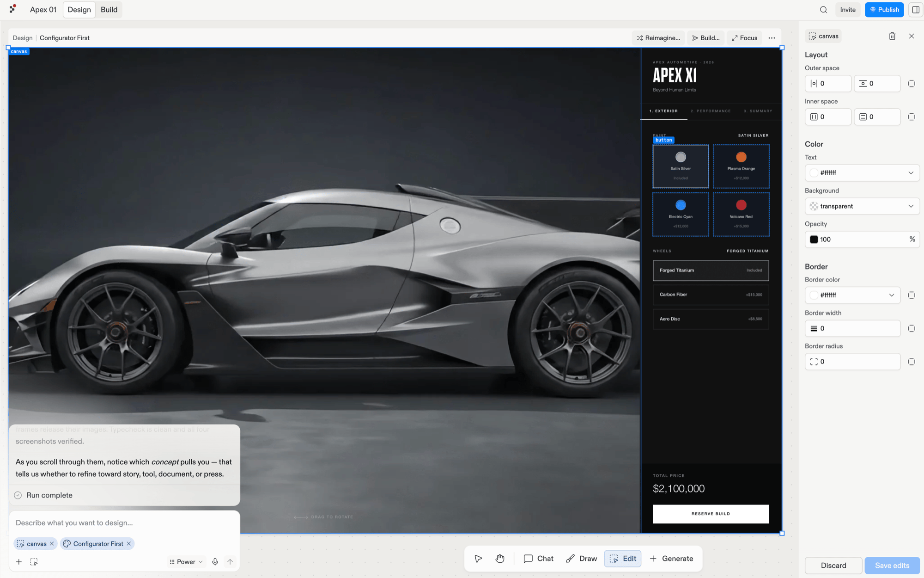Switch to the Design tab
Screen dimensions: 924x578
click(x=79, y=10)
